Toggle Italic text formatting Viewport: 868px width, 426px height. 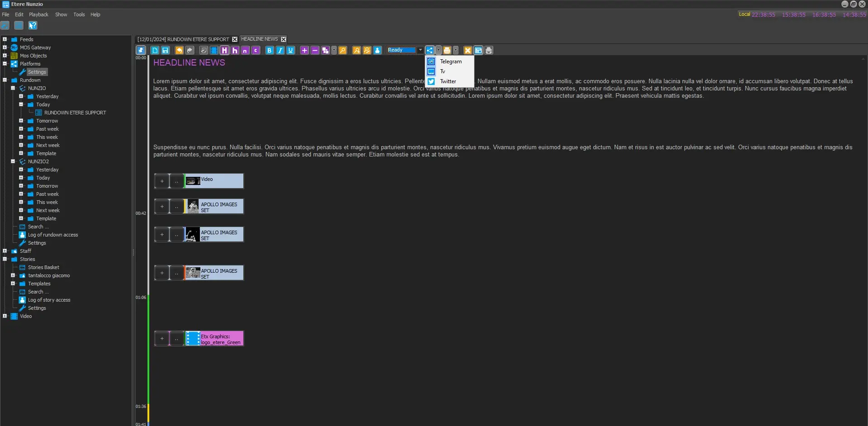click(x=280, y=50)
